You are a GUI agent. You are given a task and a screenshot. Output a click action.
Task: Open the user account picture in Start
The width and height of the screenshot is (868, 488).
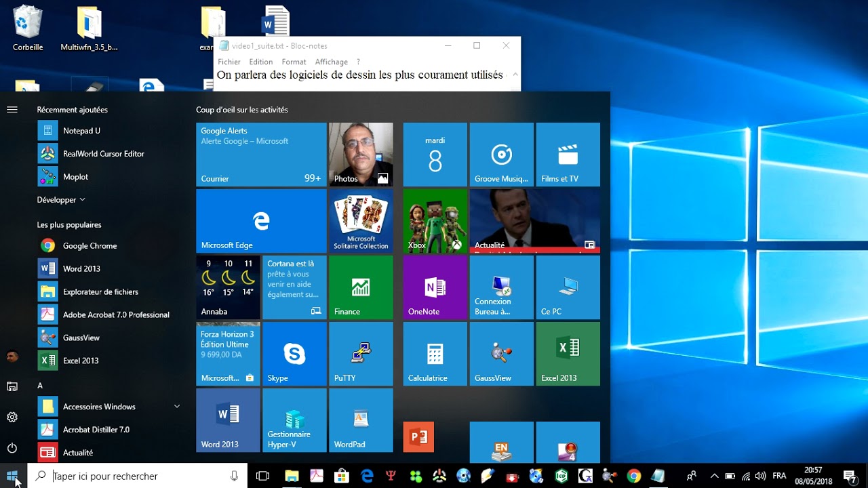[x=12, y=357]
